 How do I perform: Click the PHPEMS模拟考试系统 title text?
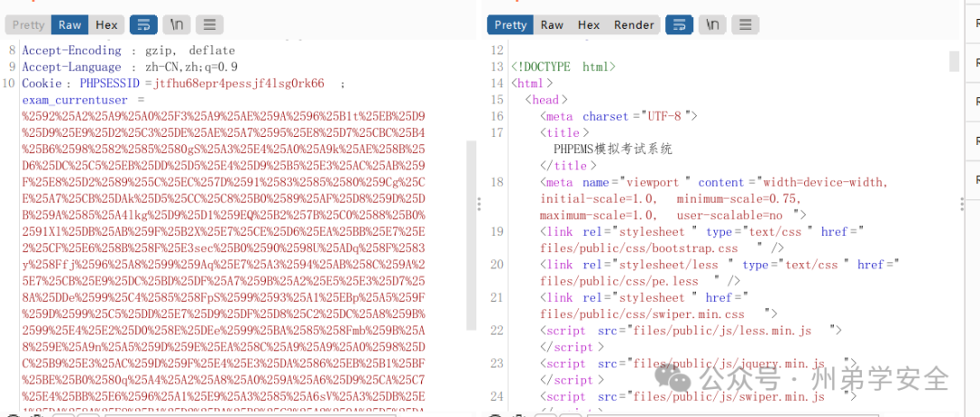613,150
